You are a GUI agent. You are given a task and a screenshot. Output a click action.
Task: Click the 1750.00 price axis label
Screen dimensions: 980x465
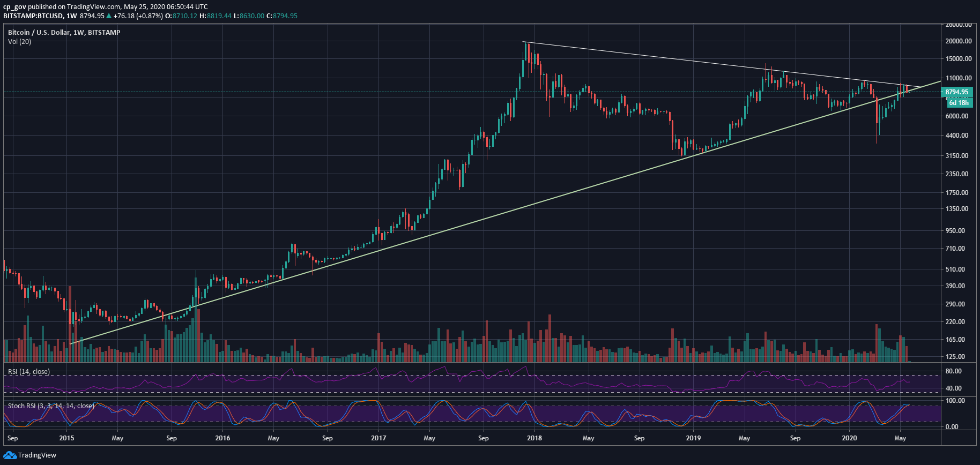pyautogui.click(x=957, y=193)
